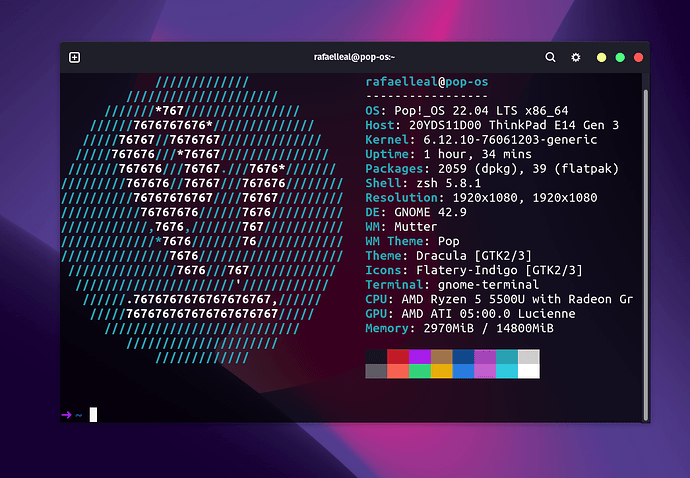This screenshot has width=690, height=478.
Task: Click the terminal vertical scrollbar
Action: [646, 255]
